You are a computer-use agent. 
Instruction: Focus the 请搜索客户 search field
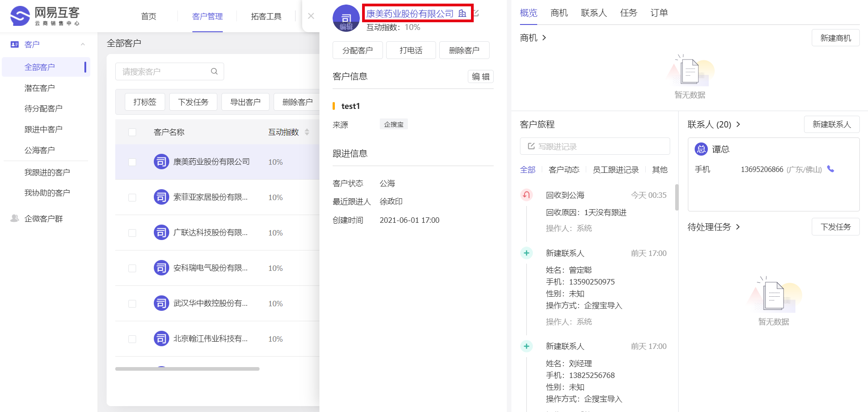pos(170,72)
